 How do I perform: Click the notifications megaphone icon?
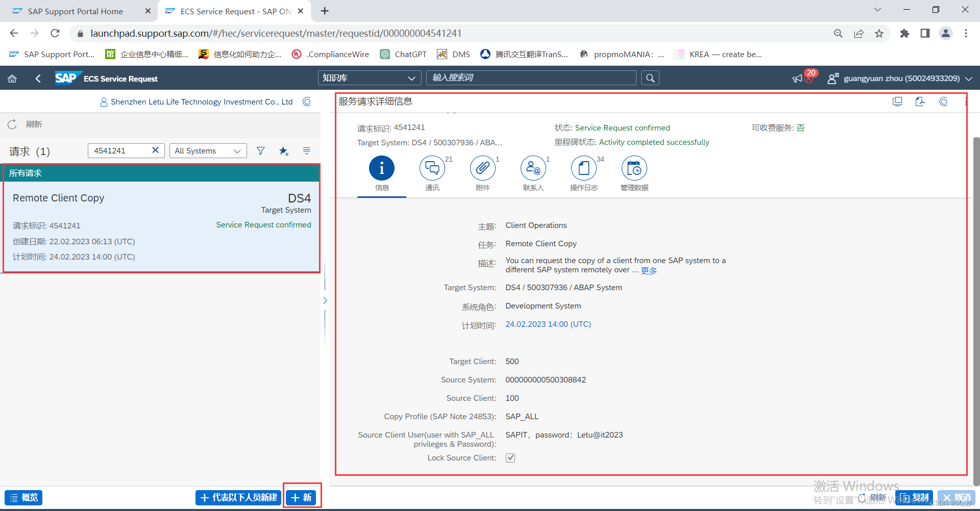797,79
